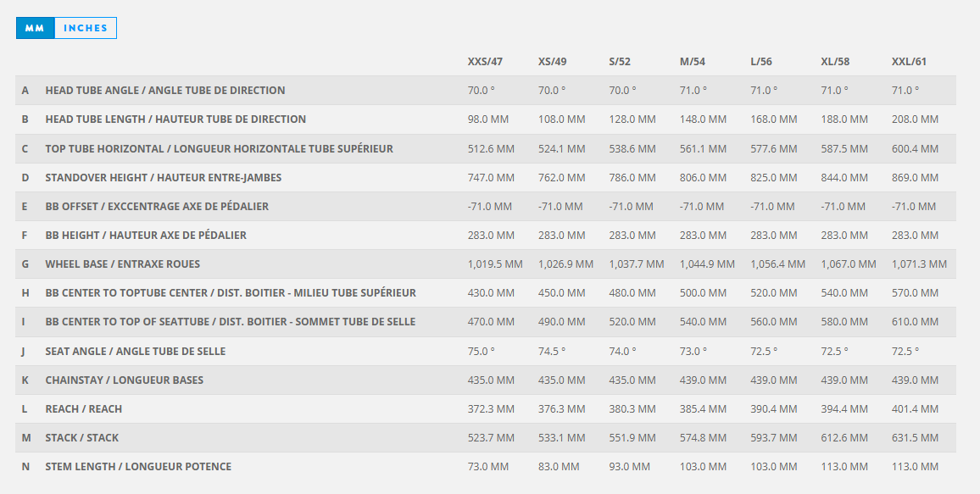Click the Seat Angle row label
The image size is (980, 494).
click(x=136, y=352)
